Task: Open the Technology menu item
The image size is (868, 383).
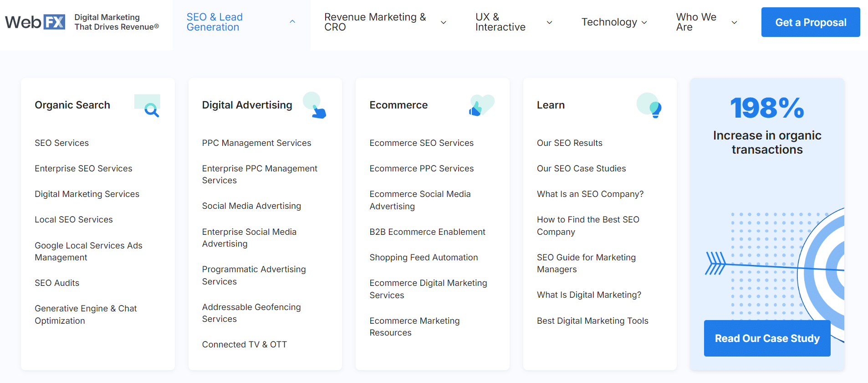Action: [609, 22]
